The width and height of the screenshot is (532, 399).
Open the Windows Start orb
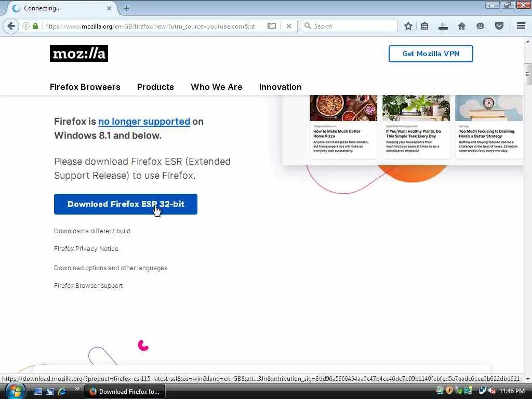point(15,391)
